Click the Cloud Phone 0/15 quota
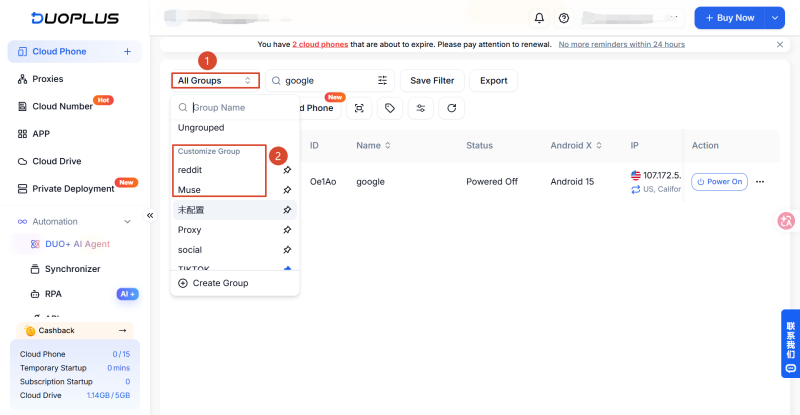 click(x=121, y=354)
